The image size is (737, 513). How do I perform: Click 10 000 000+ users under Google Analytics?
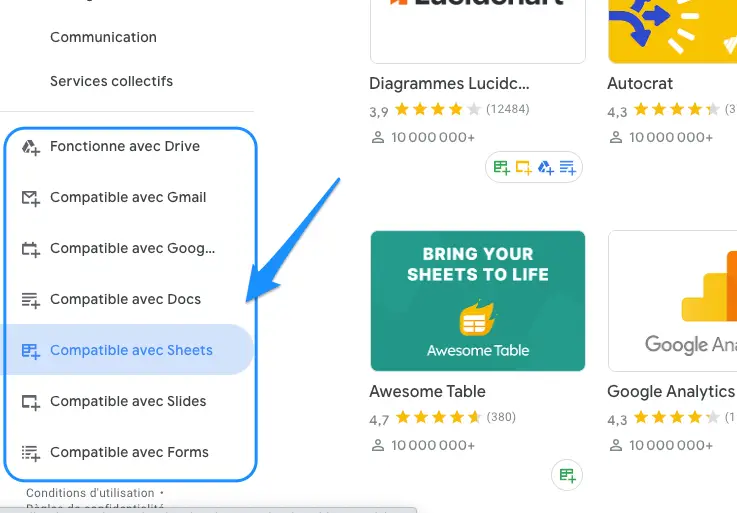(671, 445)
